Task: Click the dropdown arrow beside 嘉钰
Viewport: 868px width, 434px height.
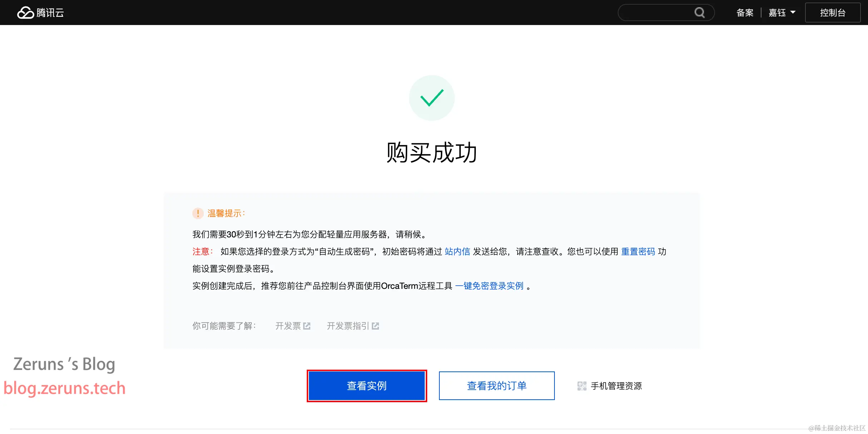Action: coord(793,13)
